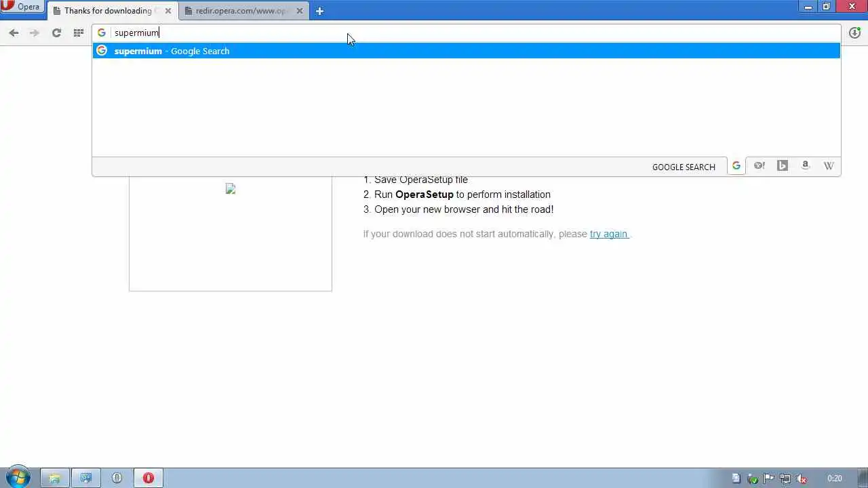Open the green shield tray icon
Viewport: 868px width, 488px height.
[x=753, y=479]
